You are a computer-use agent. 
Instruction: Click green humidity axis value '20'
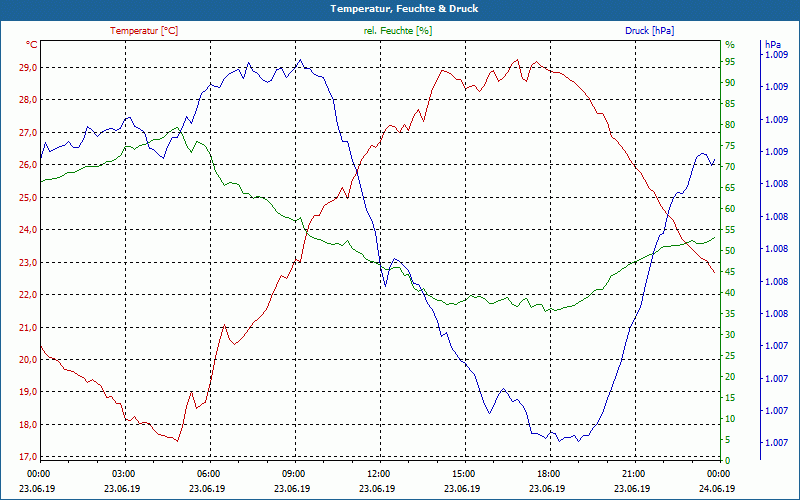(730, 377)
